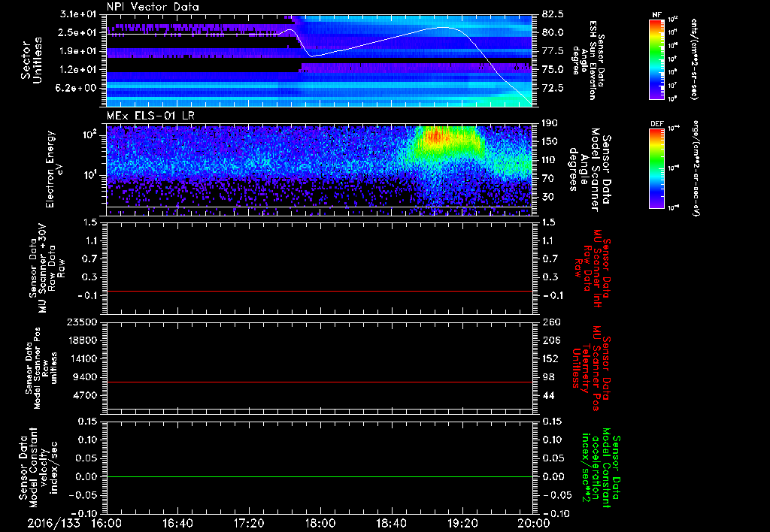Click the MEx ELS-01 LR panel title
This screenshot has width=770, height=532.
pos(150,116)
